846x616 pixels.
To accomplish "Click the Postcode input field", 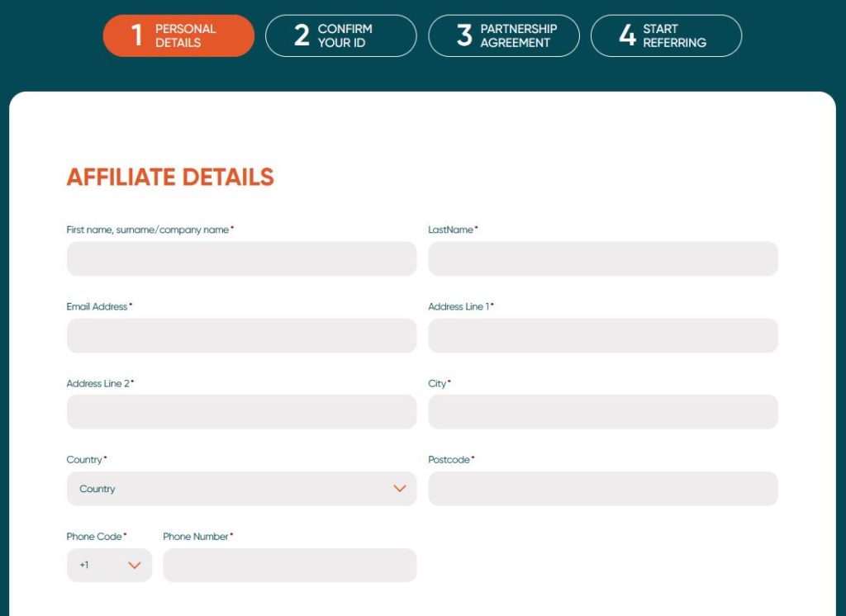I will pyautogui.click(x=603, y=489).
